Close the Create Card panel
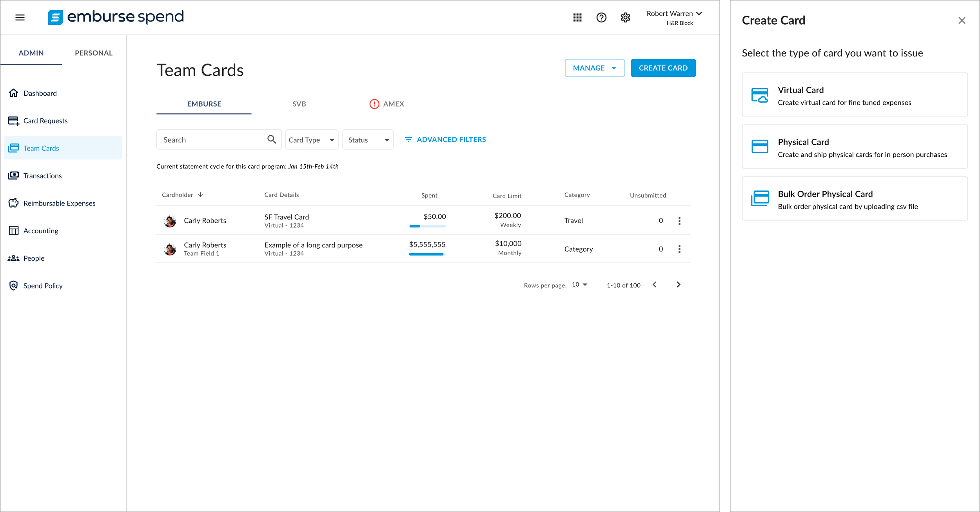The width and height of the screenshot is (980, 512). tap(962, 20)
